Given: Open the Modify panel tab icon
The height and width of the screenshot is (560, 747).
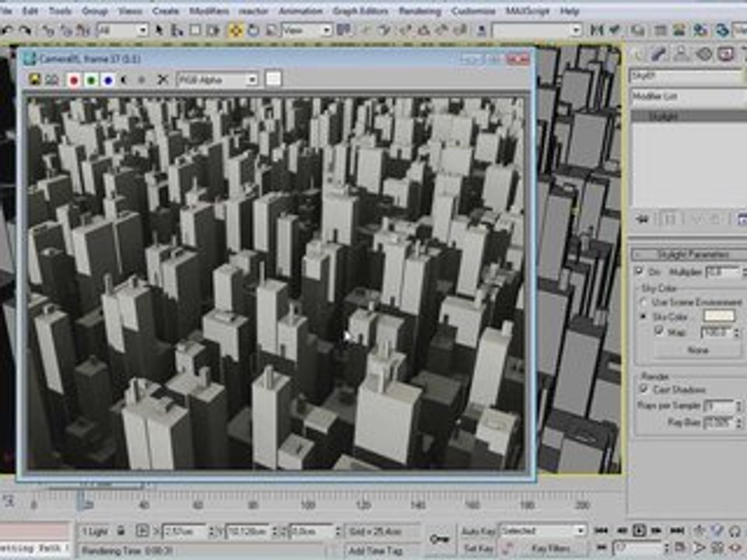Looking at the screenshot, I should click(658, 54).
